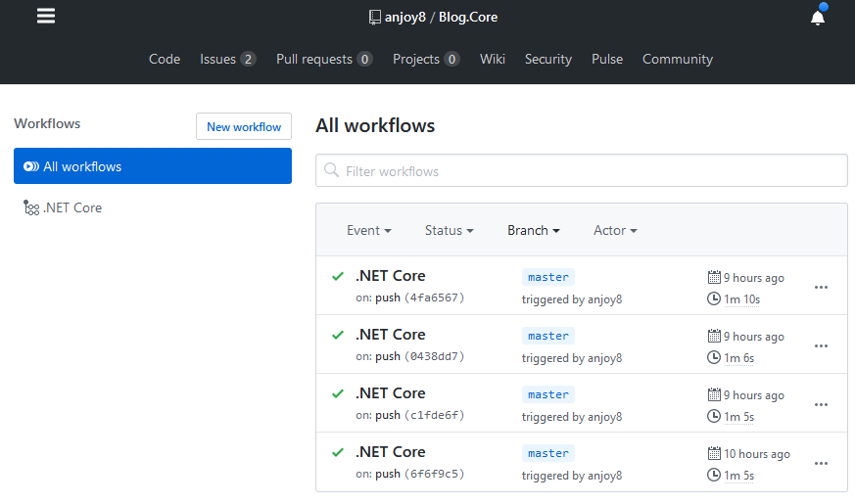
Task: Expand the Status filter dropdown
Action: [x=450, y=231]
